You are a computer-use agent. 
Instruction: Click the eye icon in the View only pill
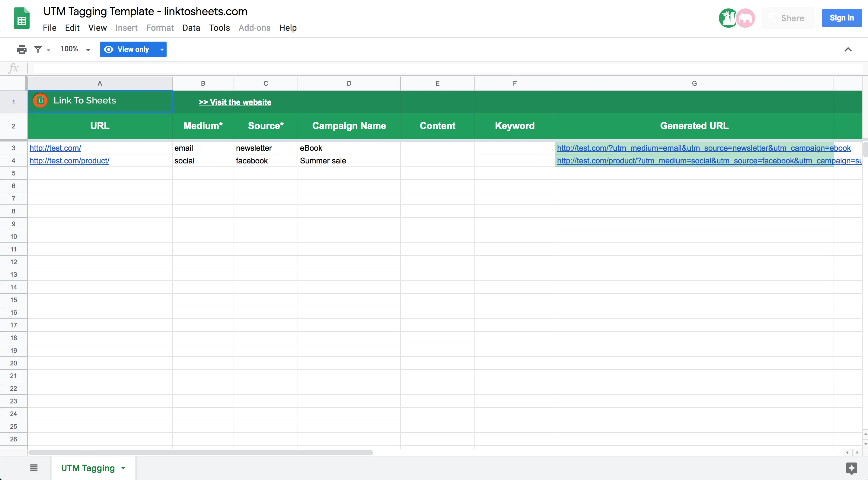(x=109, y=49)
